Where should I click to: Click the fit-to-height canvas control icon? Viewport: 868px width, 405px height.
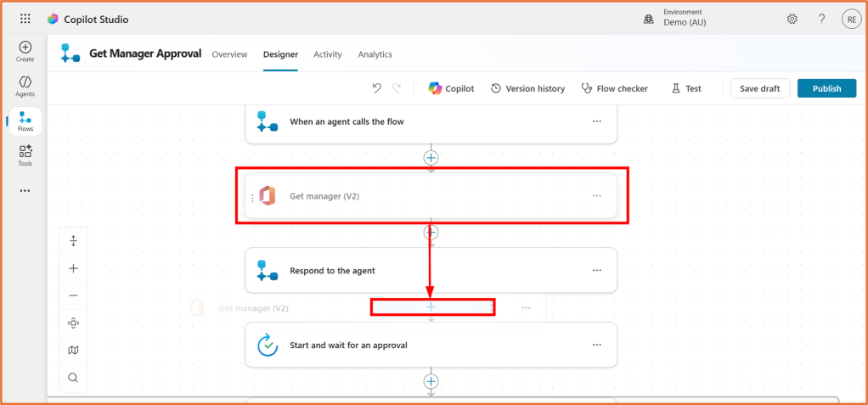[x=73, y=241]
